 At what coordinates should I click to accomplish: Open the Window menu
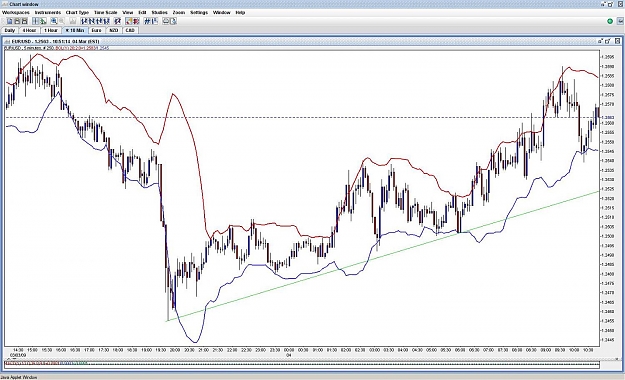click(x=222, y=12)
